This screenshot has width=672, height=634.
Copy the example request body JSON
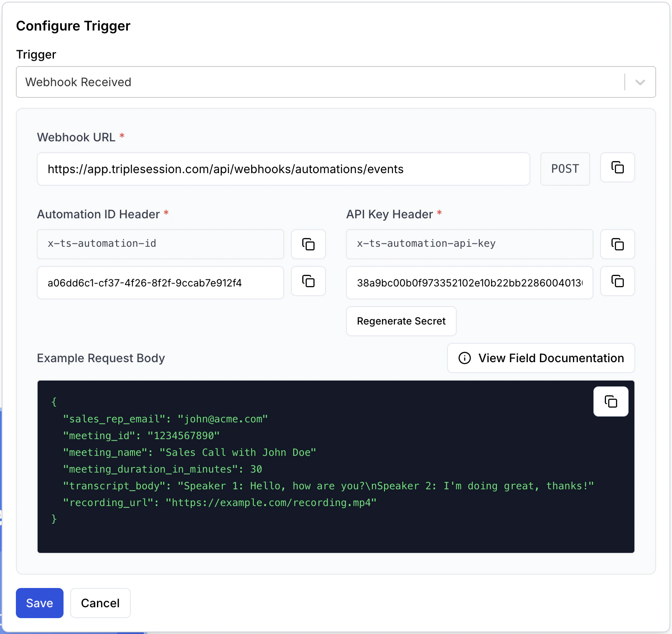[611, 401]
